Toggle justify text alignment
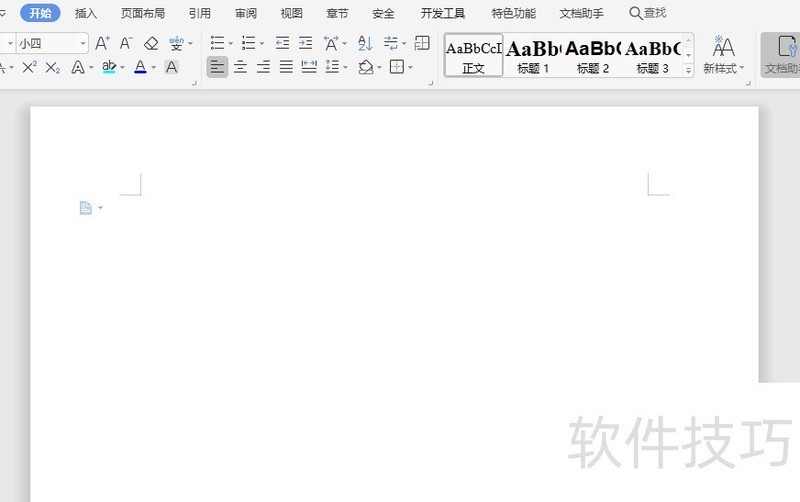The height and width of the screenshot is (502, 800). [x=286, y=67]
